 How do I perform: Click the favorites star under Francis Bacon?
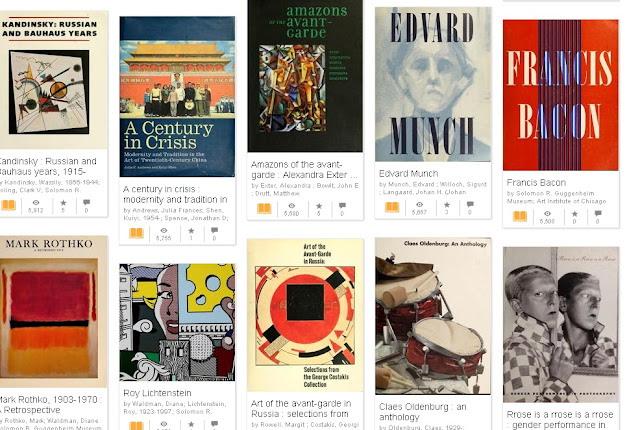pos(575,213)
